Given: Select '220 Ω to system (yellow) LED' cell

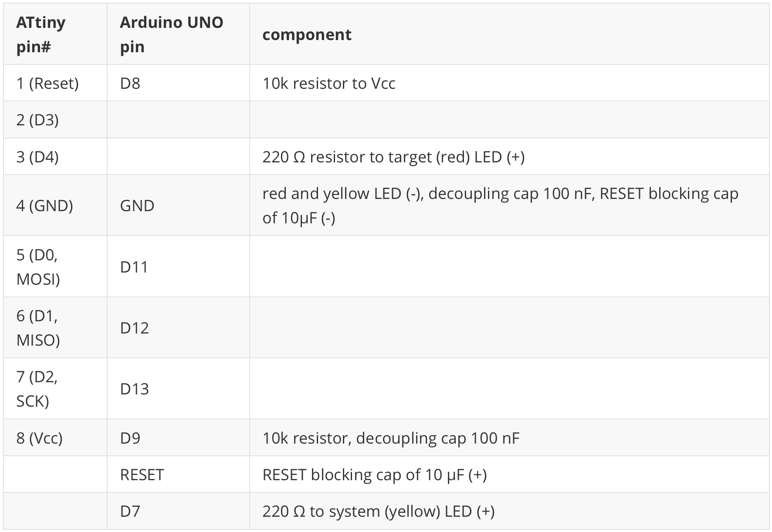Looking at the screenshot, I should [378, 511].
